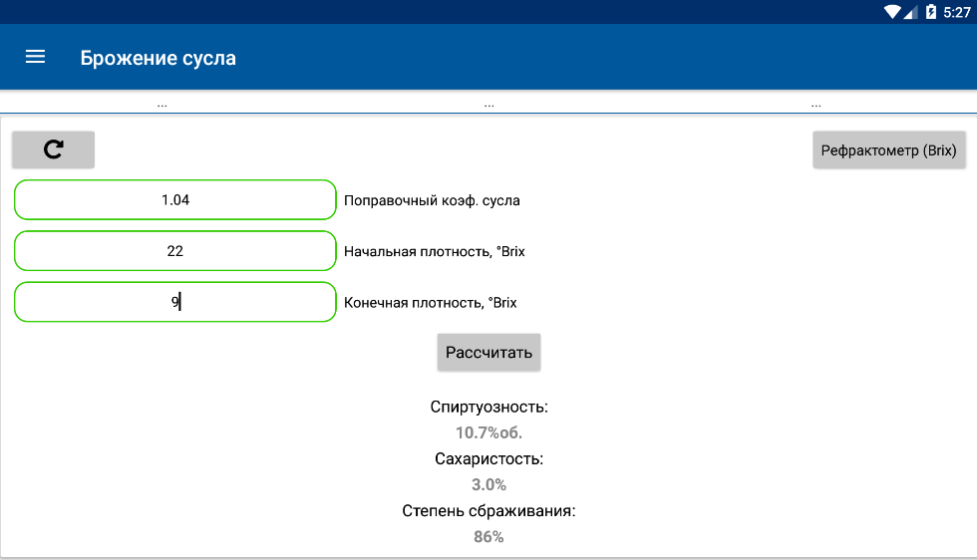Tap the Wi-Fi status icon
Image resolution: width=977 pixels, height=560 pixels.
(x=892, y=12)
